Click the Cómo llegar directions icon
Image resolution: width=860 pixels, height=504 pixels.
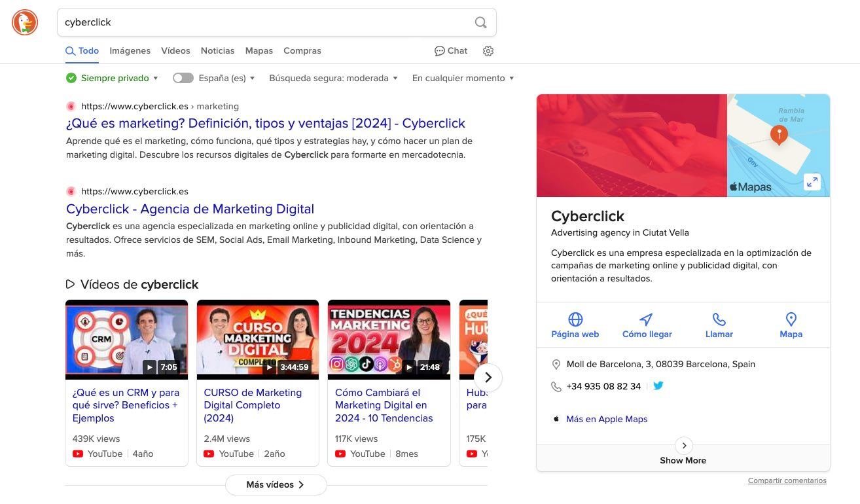point(647,319)
